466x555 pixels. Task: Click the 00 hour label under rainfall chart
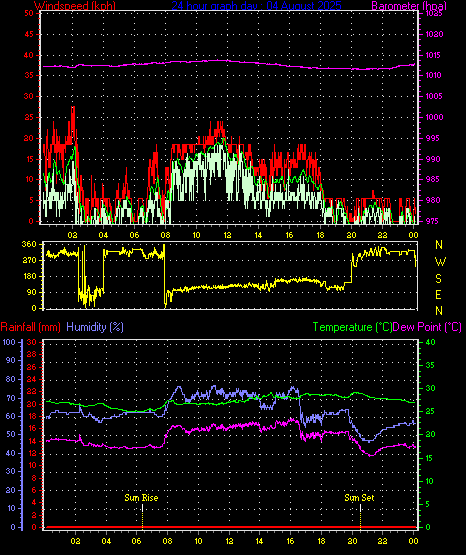coord(413,541)
